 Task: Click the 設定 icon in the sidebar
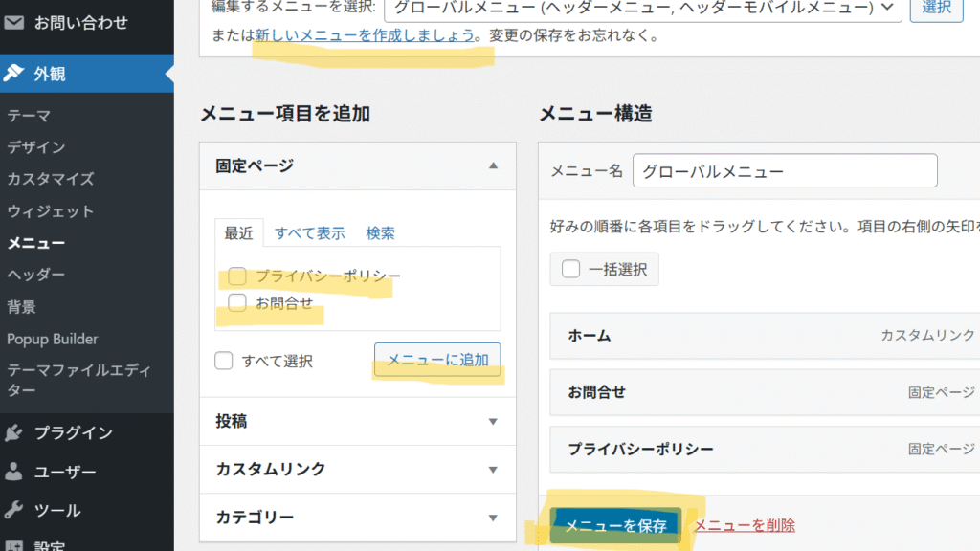pos(13,545)
